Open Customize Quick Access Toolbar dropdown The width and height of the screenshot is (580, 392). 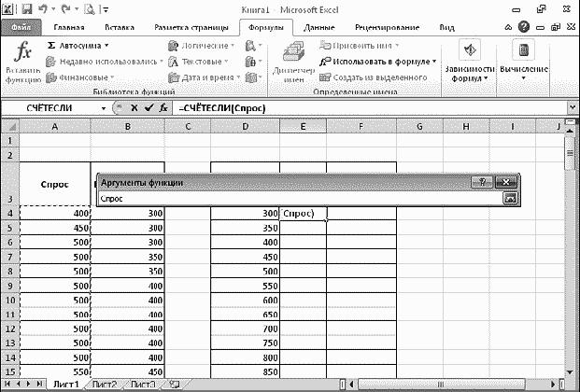pos(106,9)
